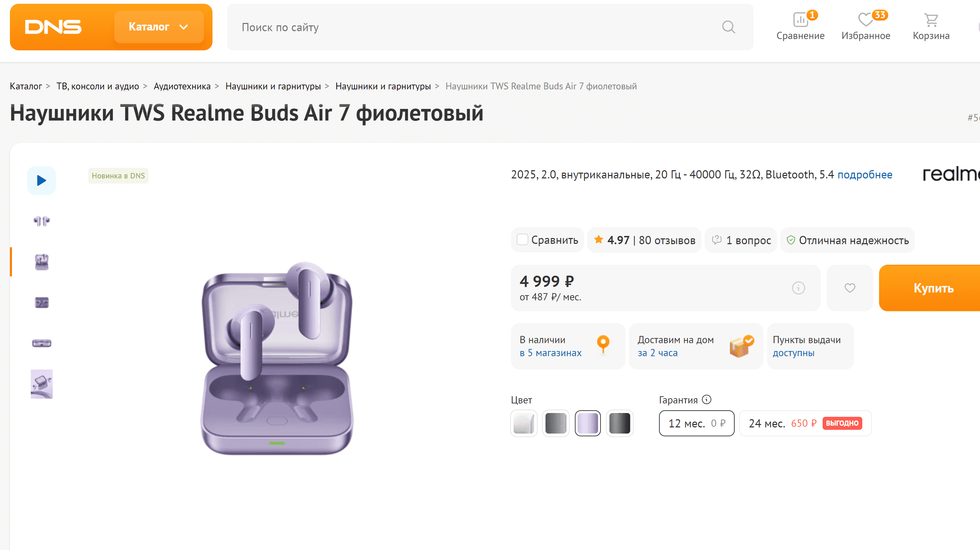Open Аудиотехника breadcrumb category
Viewport: 980px width, 550px height.
[182, 86]
